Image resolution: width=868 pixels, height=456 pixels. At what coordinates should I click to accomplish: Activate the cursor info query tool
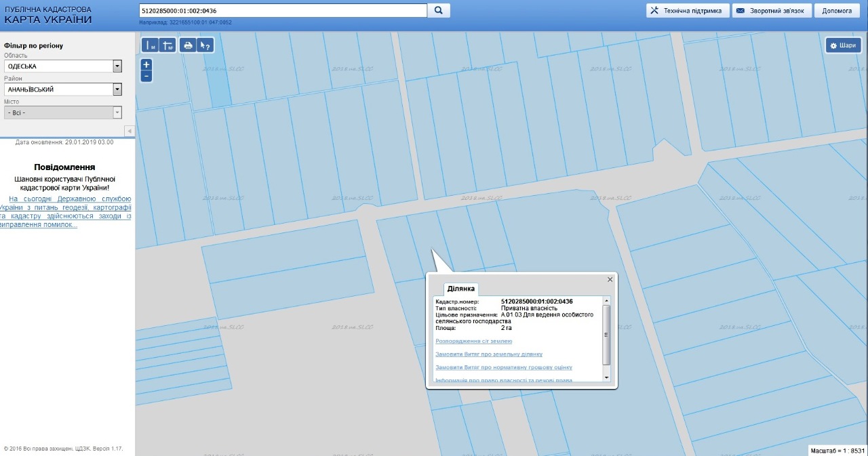point(205,45)
